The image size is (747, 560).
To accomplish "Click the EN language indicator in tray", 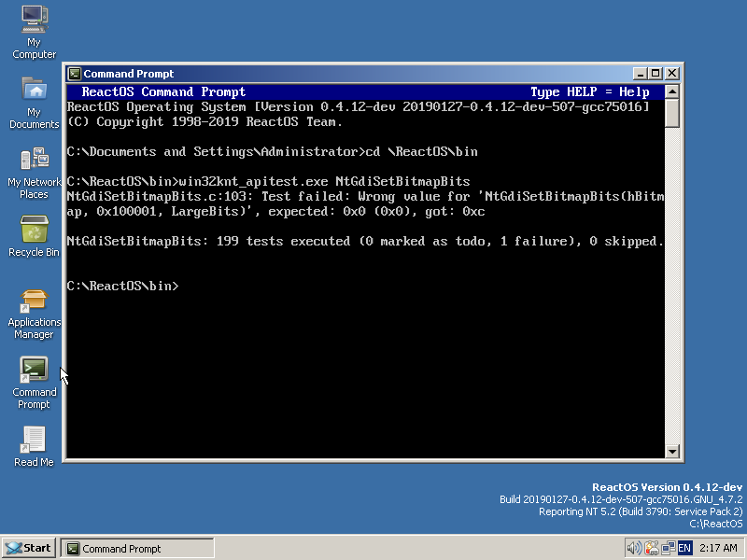I will point(684,548).
